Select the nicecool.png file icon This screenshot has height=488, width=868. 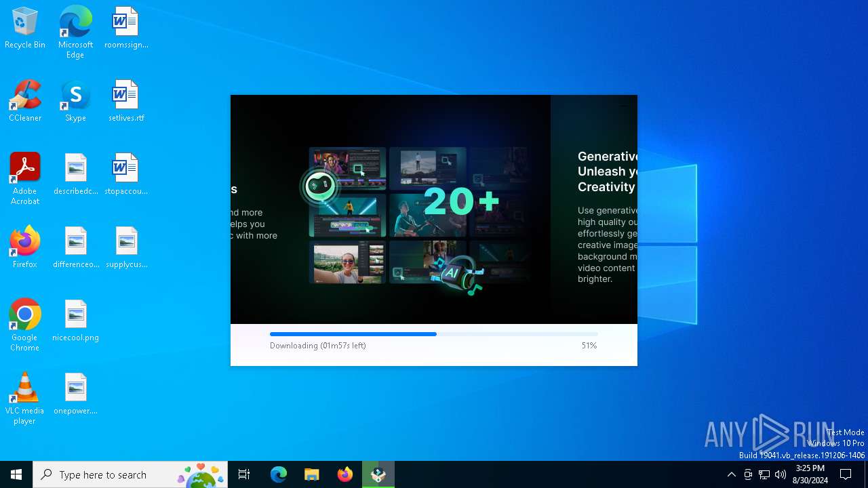[75, 321]
